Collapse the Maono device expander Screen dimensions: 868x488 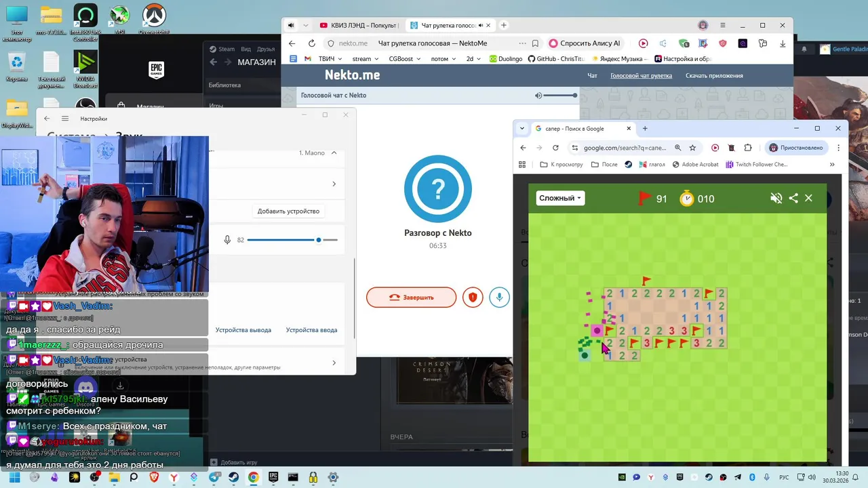pyautogui.click(x=334, y=153)
